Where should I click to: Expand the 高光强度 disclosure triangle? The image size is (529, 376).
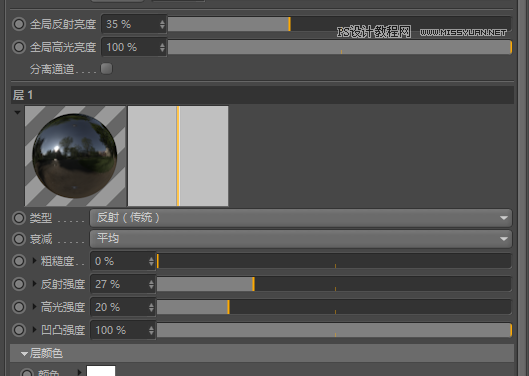(x=34, y=306)
